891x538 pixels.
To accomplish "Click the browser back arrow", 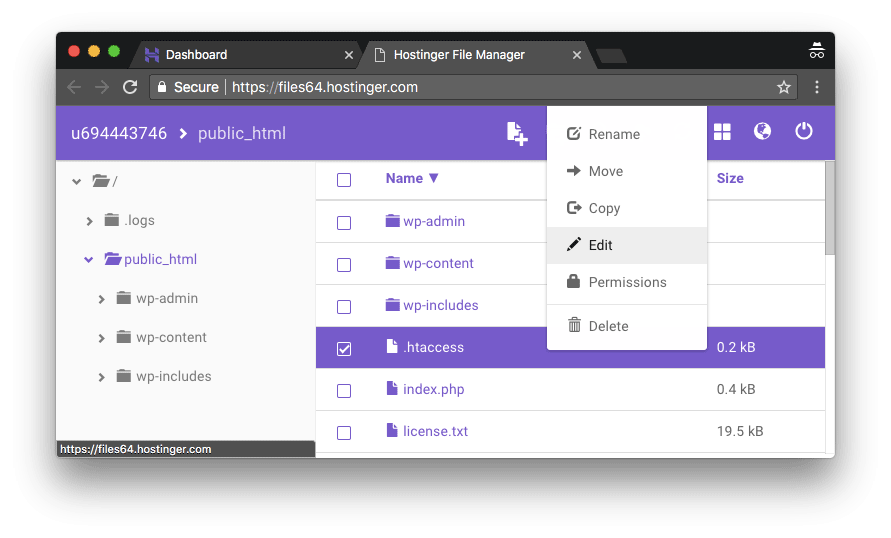I will click(x=74, y=87).
